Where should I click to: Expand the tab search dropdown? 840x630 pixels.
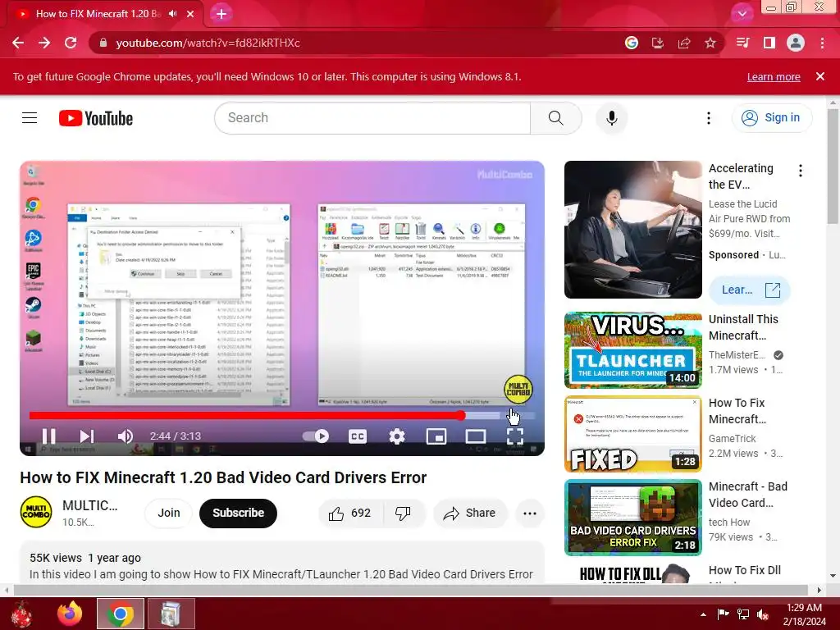[x=742, y=14]
